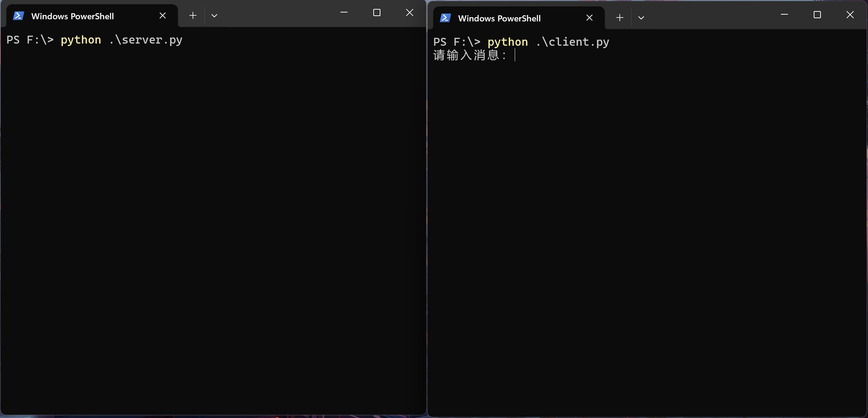Select Windows PowerShell tab in client.py window
Screen dimensions: 868x418
(x=499, y=19)
